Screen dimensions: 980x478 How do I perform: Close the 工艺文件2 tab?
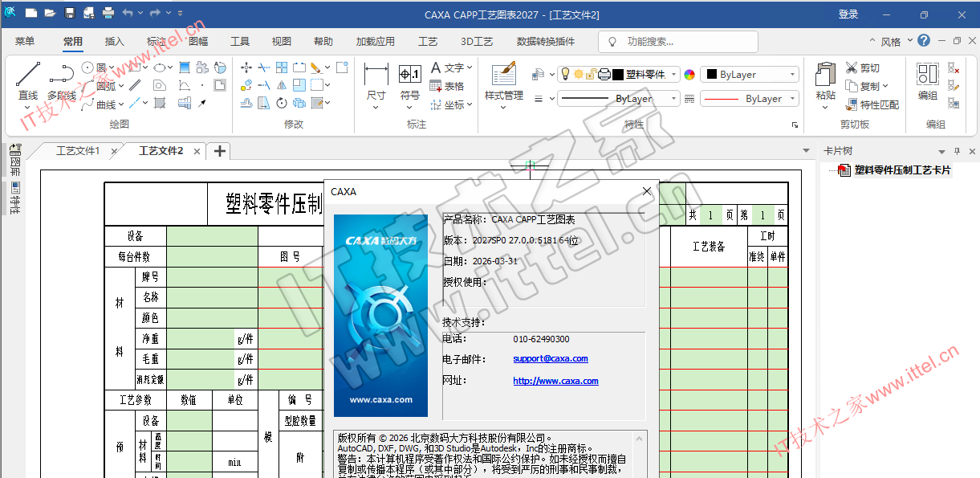click(197, 151)
